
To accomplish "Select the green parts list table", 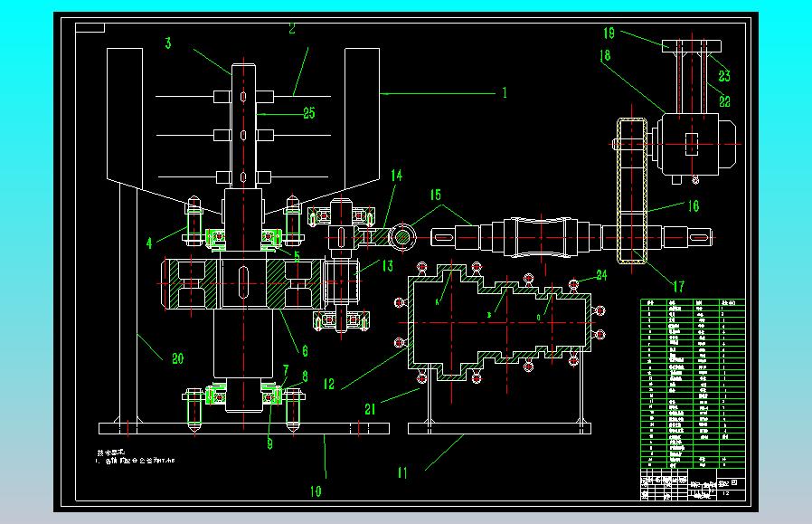I will pyautogui.click(x=693, y=384).
